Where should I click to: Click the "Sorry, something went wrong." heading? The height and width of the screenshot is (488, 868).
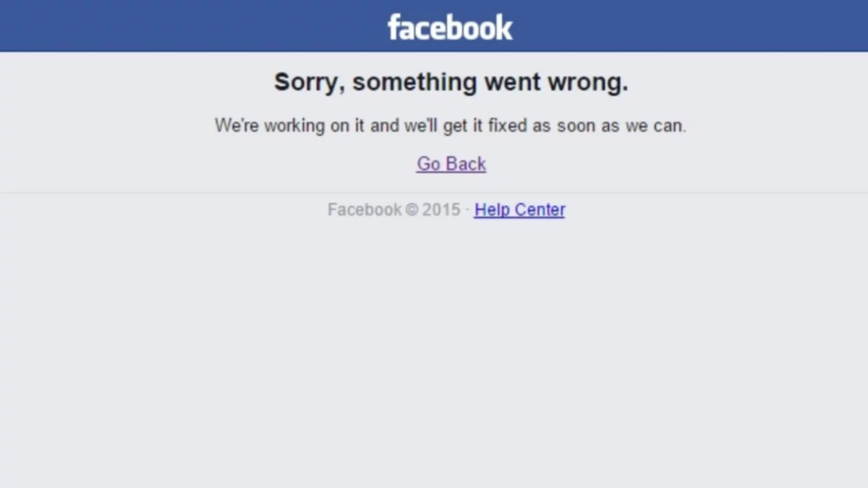451,82
